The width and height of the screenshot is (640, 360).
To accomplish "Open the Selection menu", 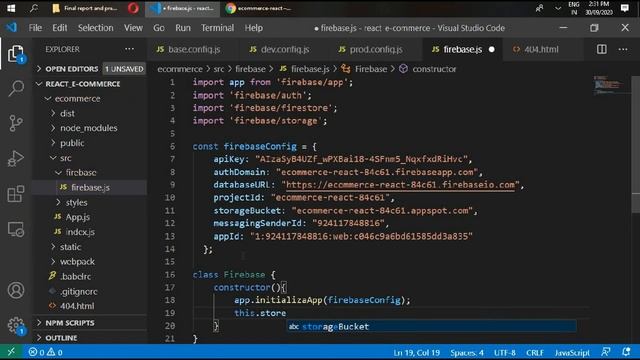I will click(96, 28).
